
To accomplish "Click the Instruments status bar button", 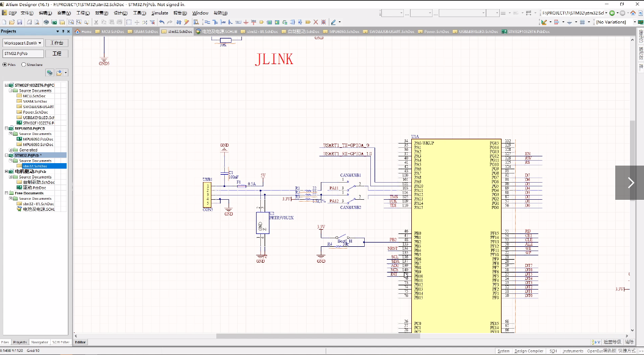I will [x=573, y=351].
